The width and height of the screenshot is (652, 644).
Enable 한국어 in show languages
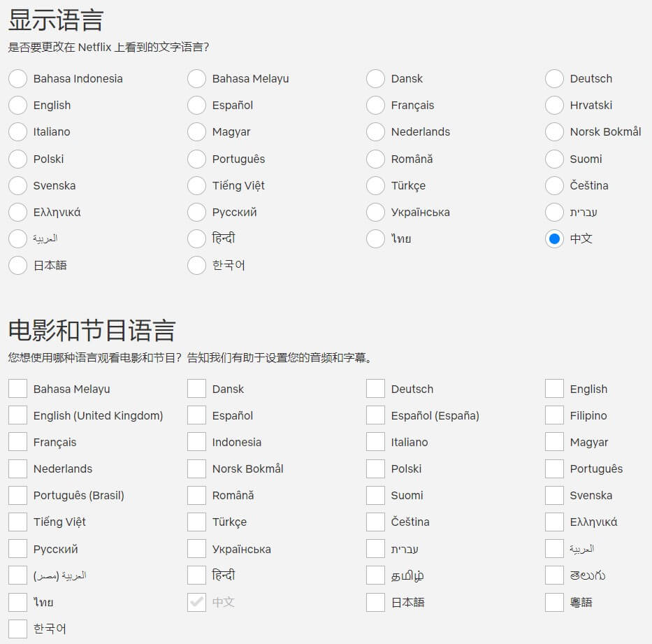18,629
